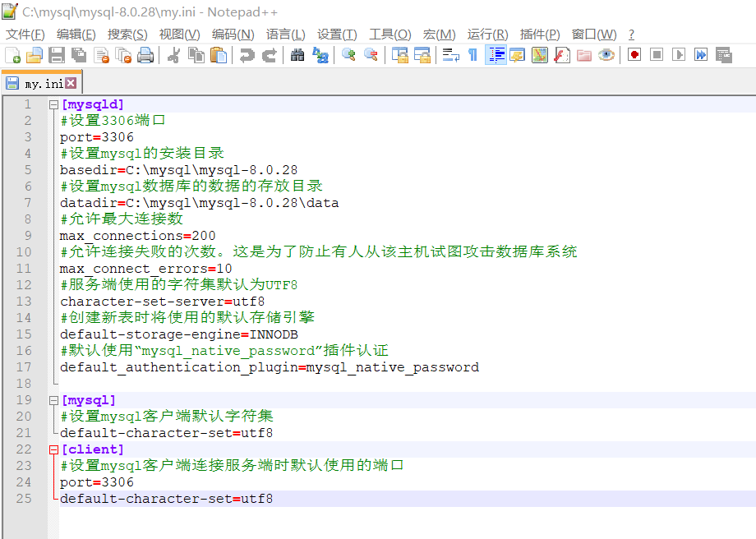Open the 视图(V) menu
The height and width of the screenshot is (539, 756).
pos(179,35)
